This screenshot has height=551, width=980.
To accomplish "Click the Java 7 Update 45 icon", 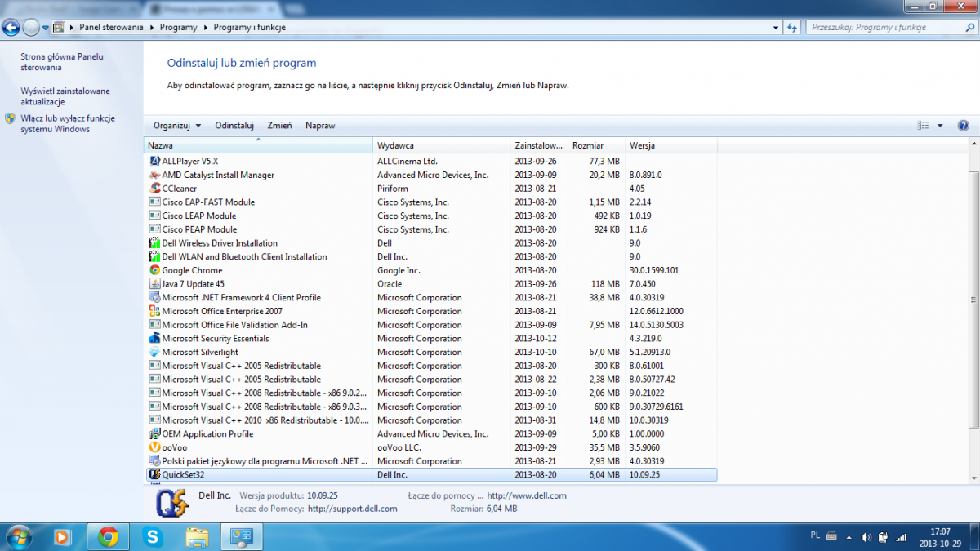I will [x=155, y=284].
